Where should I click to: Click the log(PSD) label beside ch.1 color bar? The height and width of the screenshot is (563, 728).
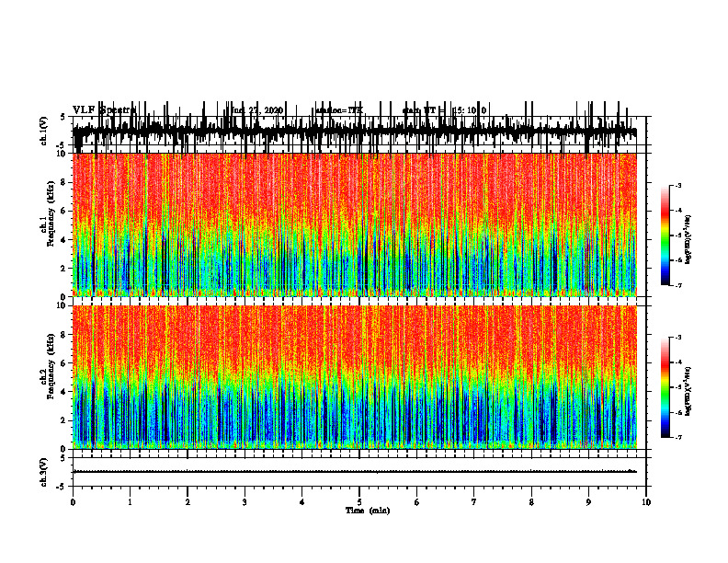688,240
